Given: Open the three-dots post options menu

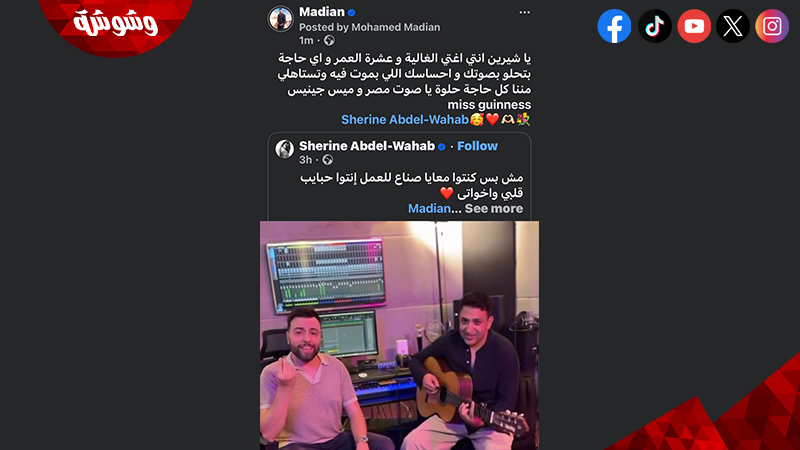Looking at the screenshot, I should point(524,12).
